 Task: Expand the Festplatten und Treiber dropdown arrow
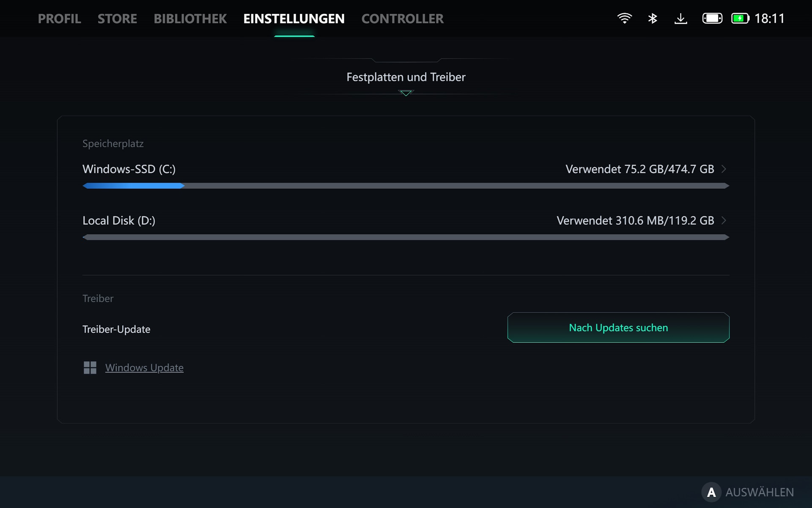pos(406,93)
